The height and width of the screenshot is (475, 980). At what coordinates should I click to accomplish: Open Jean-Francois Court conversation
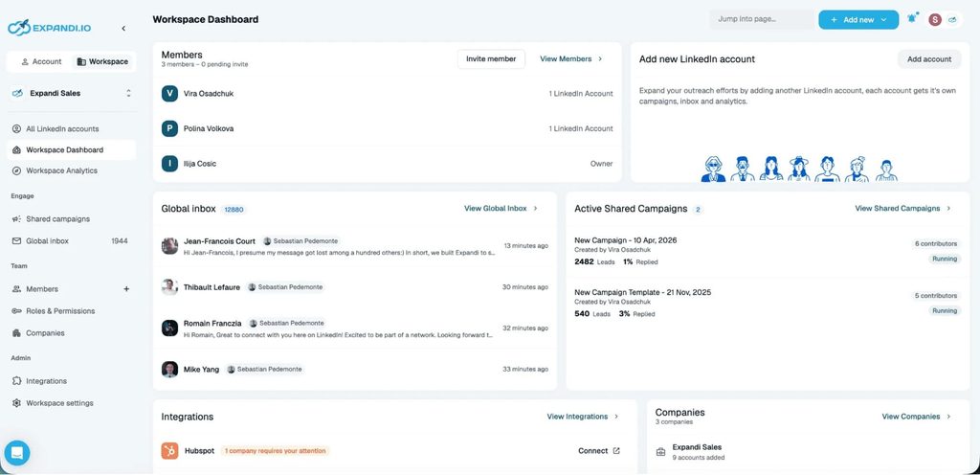[354, 246]
